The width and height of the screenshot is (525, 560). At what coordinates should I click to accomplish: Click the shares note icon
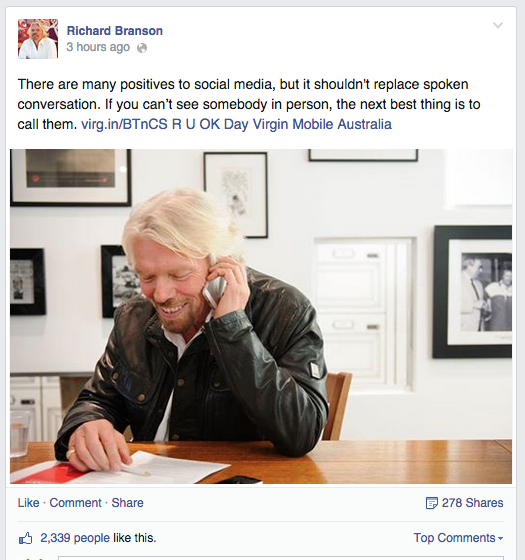(x=431, y=503)
